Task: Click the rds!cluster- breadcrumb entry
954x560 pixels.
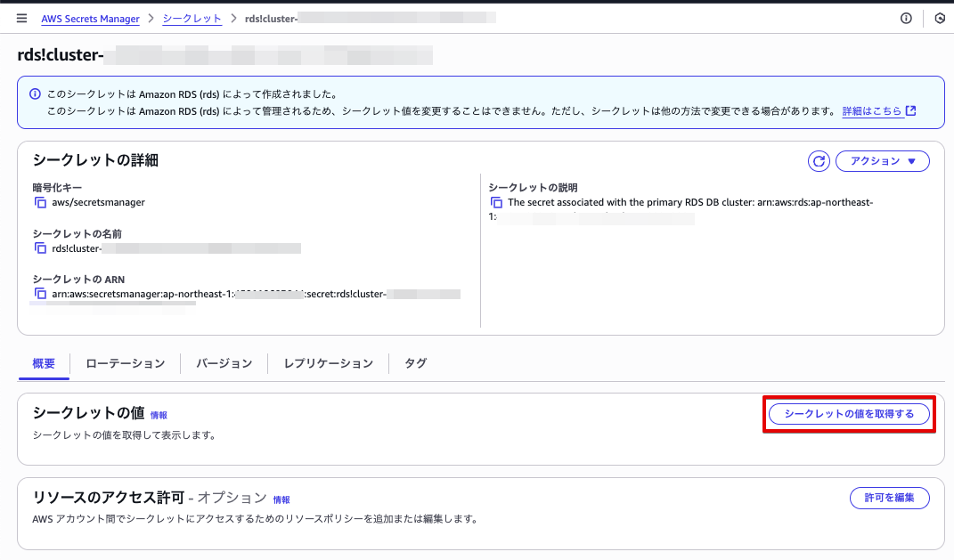Action: pyautogui.click(x=370, y=19)
